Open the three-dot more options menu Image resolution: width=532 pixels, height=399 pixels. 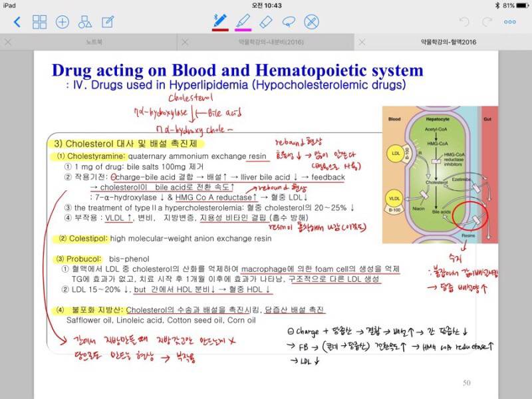coord(510,21)
